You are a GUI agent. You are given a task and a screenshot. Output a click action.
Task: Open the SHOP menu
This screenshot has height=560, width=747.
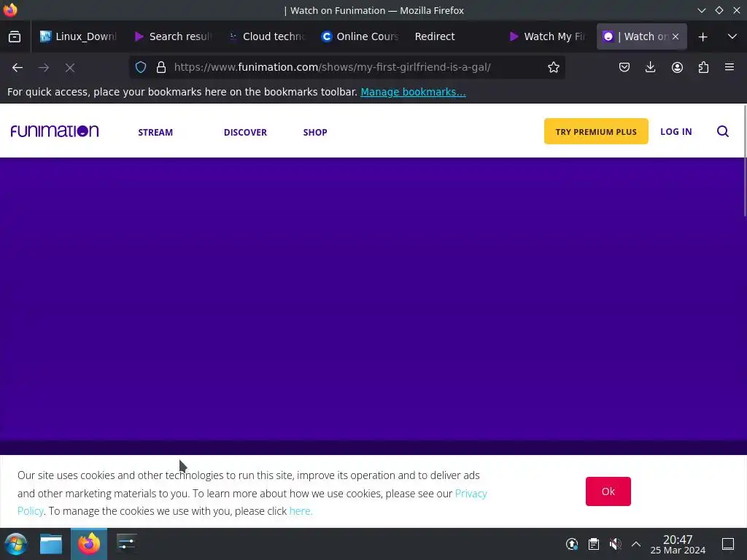pyautogui.click(x=315, y=133)
